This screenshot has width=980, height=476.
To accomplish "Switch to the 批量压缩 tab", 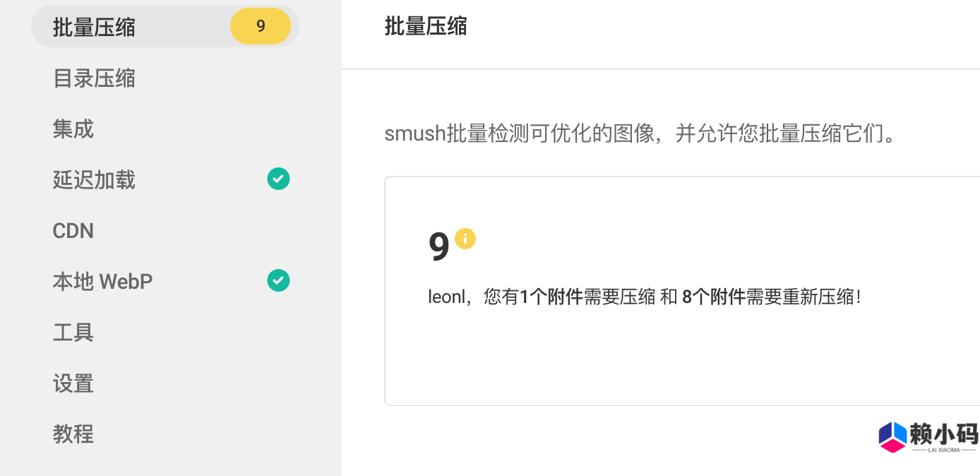I will point(92,25).
